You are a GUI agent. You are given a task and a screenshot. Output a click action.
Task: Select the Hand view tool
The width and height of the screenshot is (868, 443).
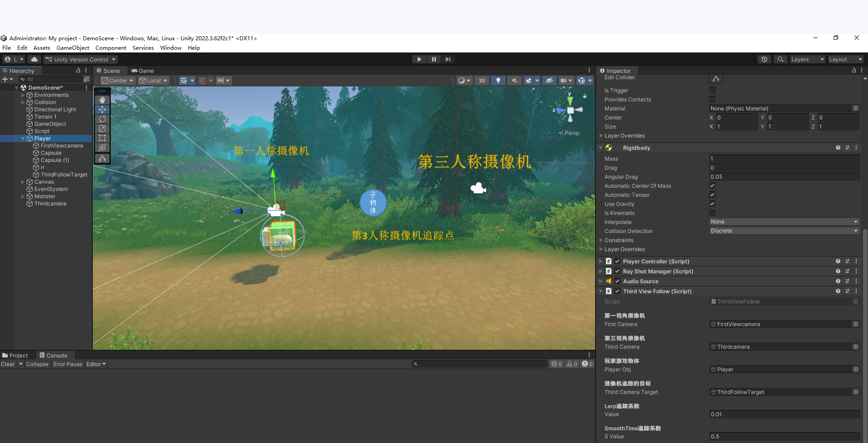[x=102, y=100]
